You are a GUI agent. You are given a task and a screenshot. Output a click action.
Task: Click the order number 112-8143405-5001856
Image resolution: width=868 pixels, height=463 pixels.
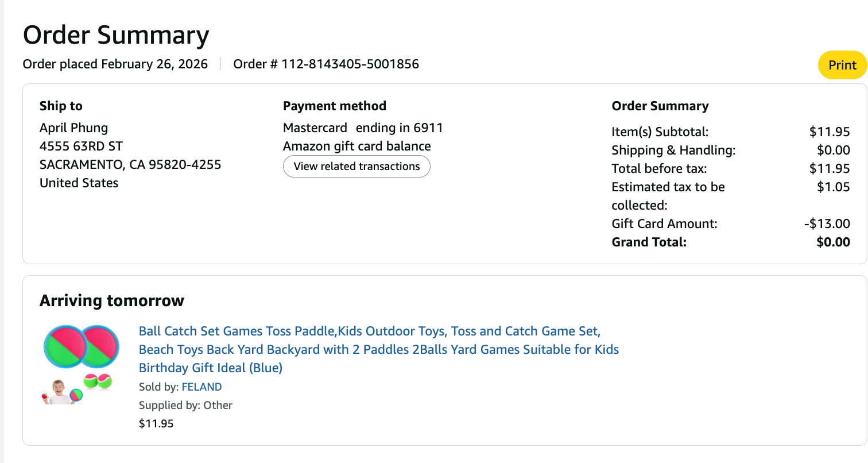350,64
